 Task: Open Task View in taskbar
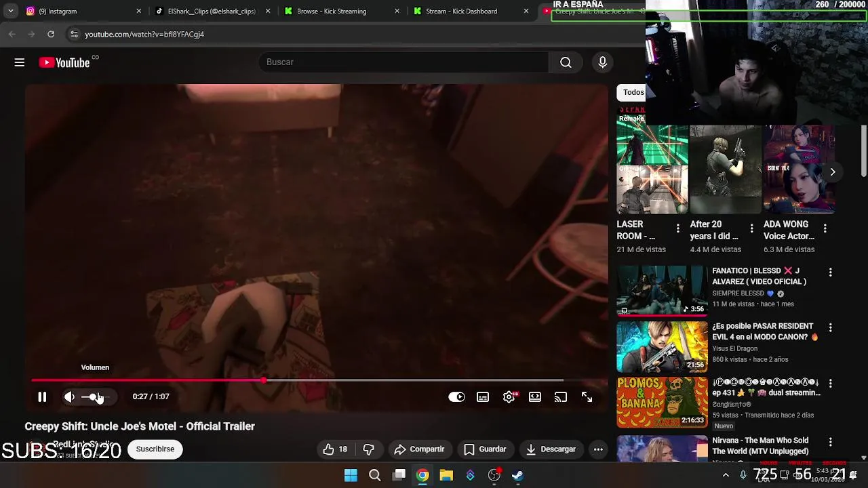click(399, 475)
